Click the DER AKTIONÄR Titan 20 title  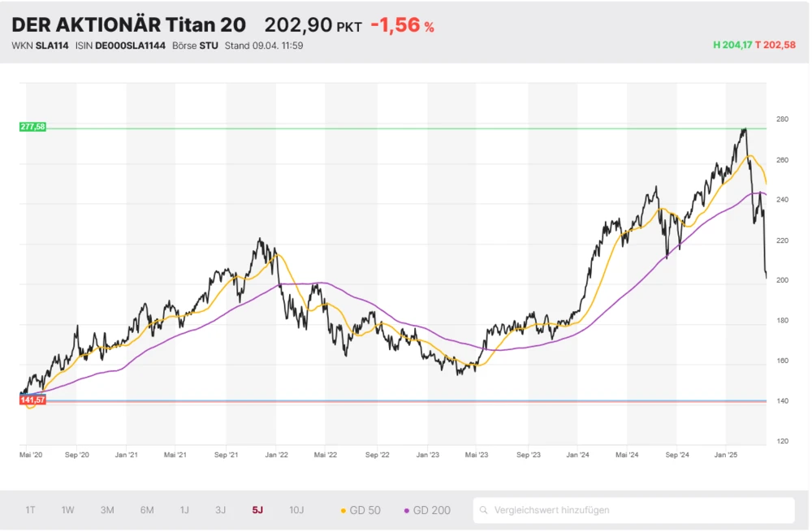[128, 25]
